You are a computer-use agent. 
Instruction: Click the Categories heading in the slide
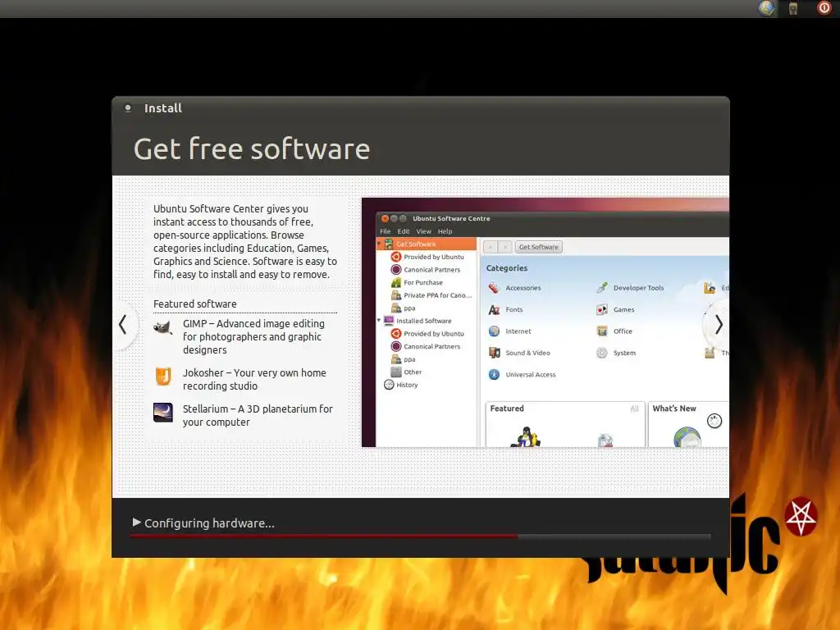[507, 268]
